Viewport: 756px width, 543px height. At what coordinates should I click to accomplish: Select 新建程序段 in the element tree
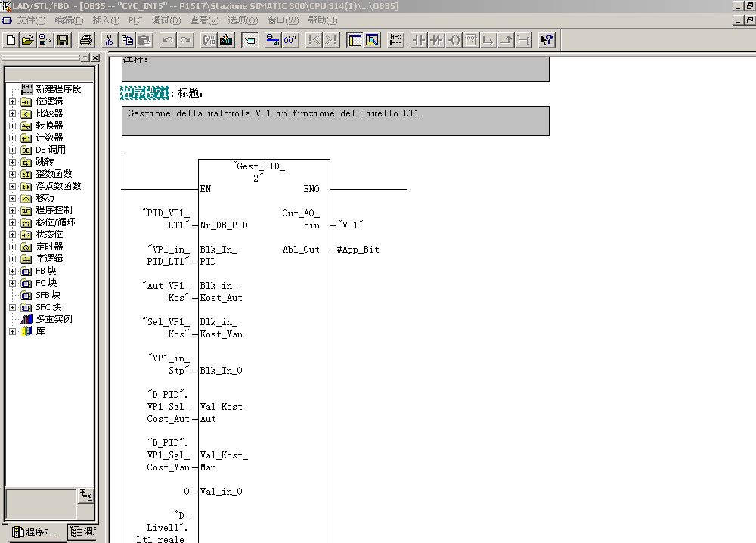[57, 89]
